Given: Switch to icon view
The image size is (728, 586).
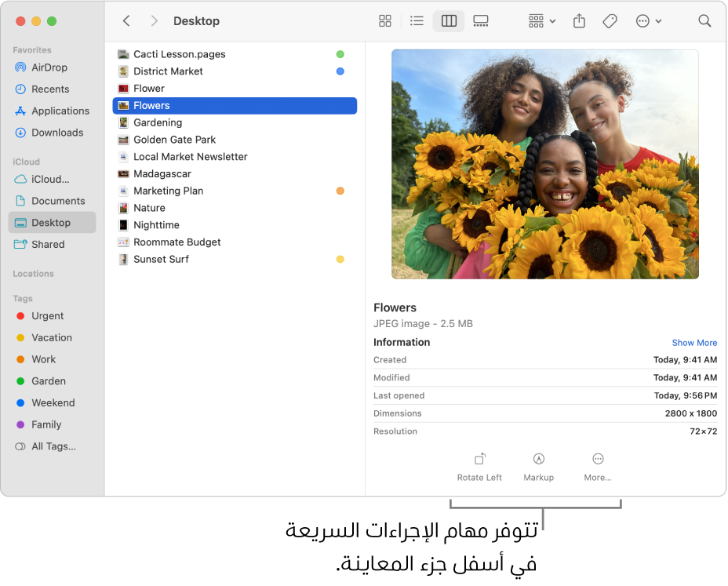Looking at the screenshot, I should (x=385, y=21).
